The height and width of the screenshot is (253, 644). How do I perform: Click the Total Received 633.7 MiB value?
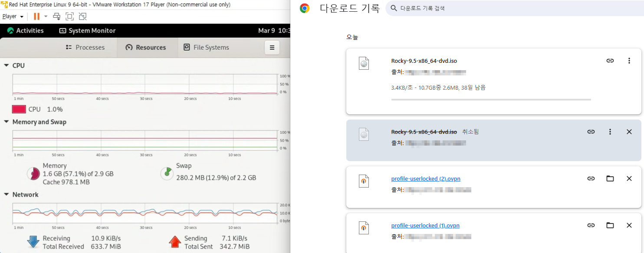click(106, 247)
